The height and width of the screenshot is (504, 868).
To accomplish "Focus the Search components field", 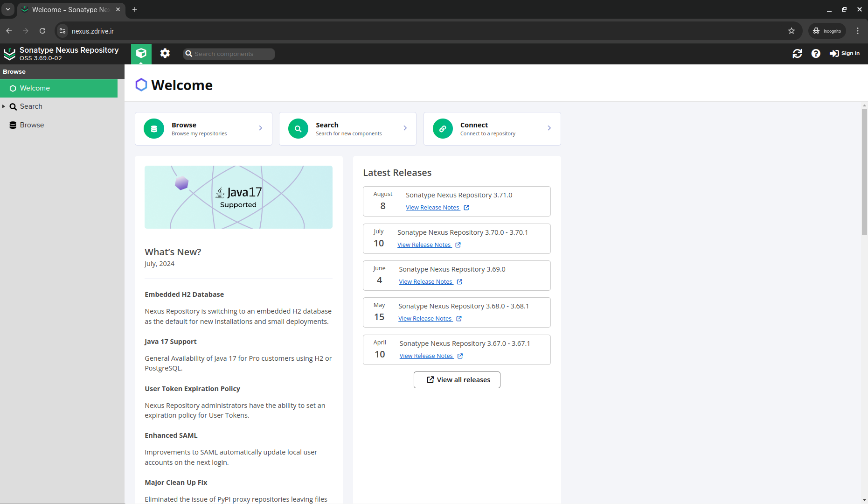I will tap(229, 54).
